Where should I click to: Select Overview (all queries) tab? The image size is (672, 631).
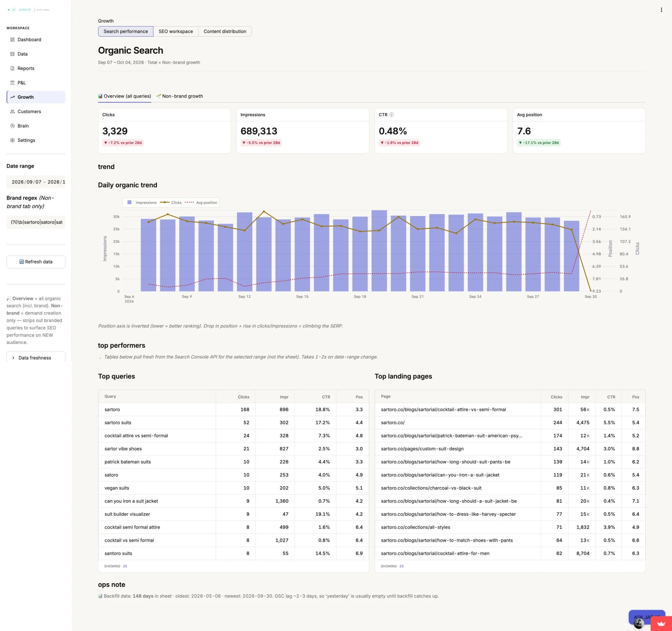coord(124,96)
